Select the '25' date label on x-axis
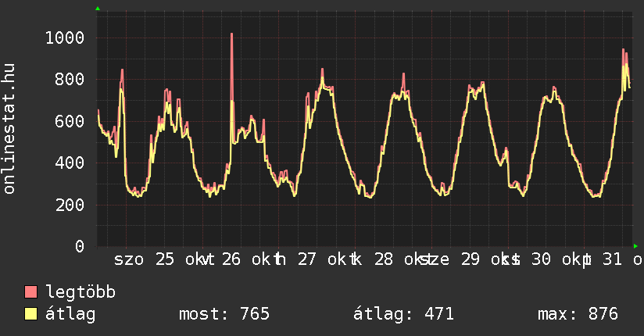This screenshot has width=644, height=336. (x=164, y=259)
